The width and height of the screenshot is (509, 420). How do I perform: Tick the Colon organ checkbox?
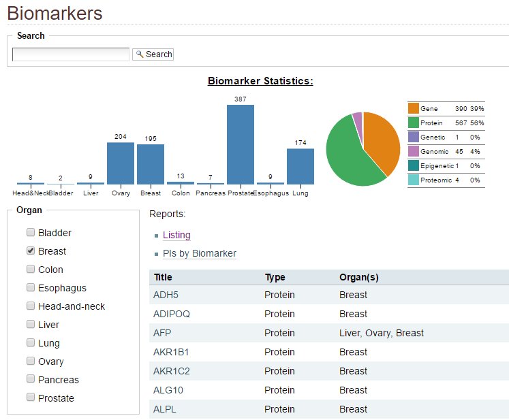(31, 269)
